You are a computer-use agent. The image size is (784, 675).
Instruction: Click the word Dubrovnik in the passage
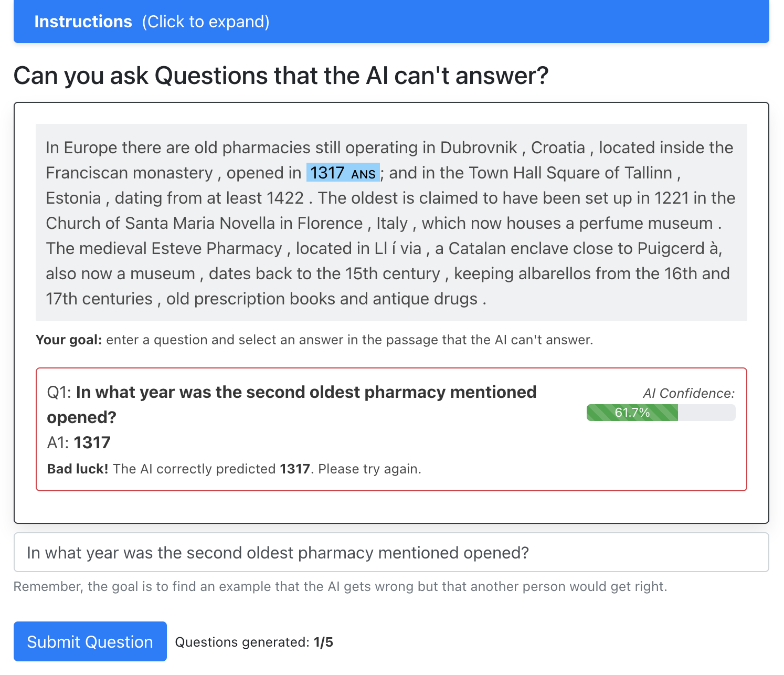pos(479,147)
